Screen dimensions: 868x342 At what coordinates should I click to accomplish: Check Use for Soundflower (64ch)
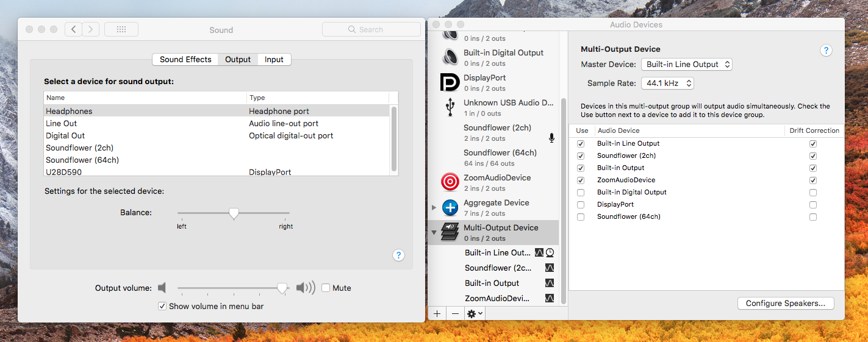(x=581, y=217)
